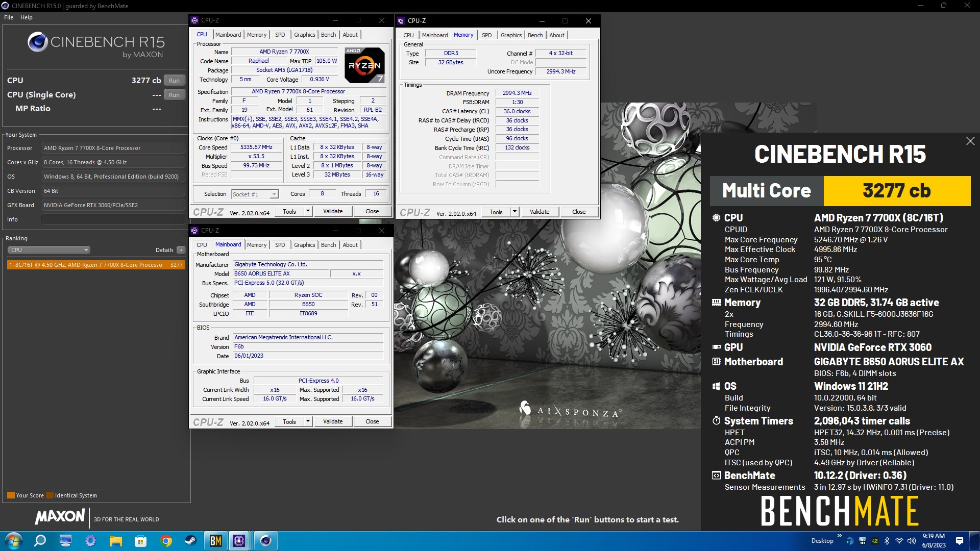Expand the Desktop toolbar chevron on taskbar
Image resolution: width=980 pixels, height=551 pixels.
[x=840, y=536]
